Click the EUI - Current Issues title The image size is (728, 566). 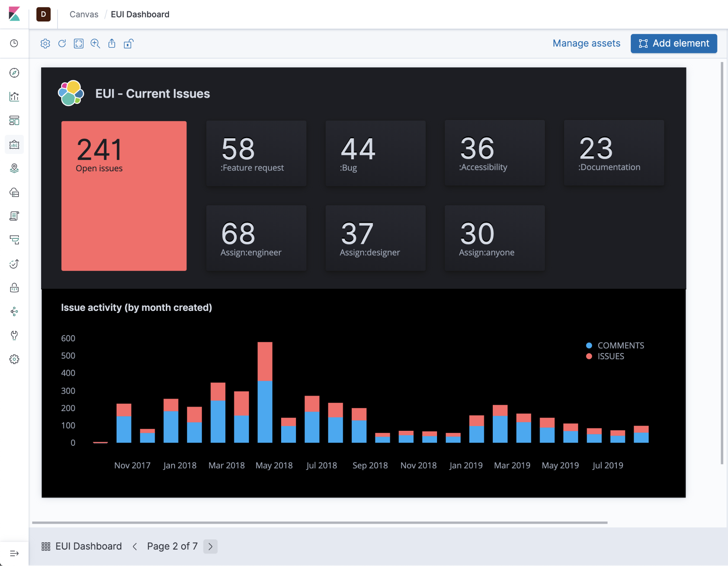[x=153, y=94]
